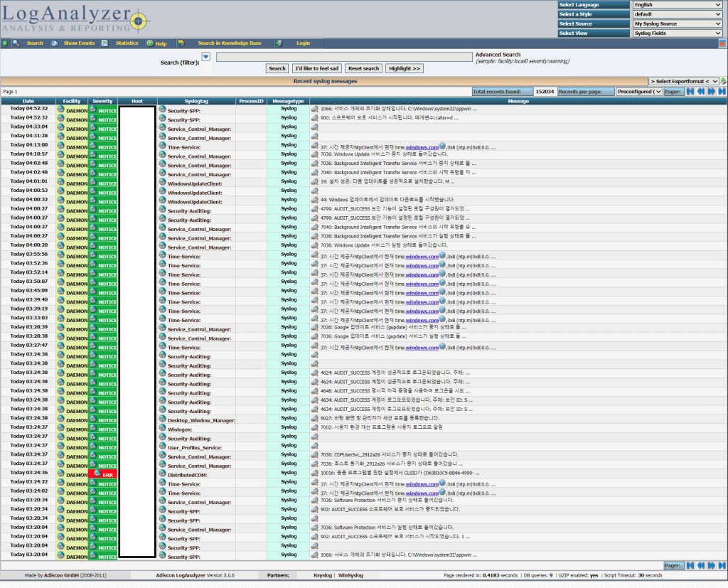Click the ERR severity icon at 03:24:36
This screenshot has height=588, width=728.
97,474
